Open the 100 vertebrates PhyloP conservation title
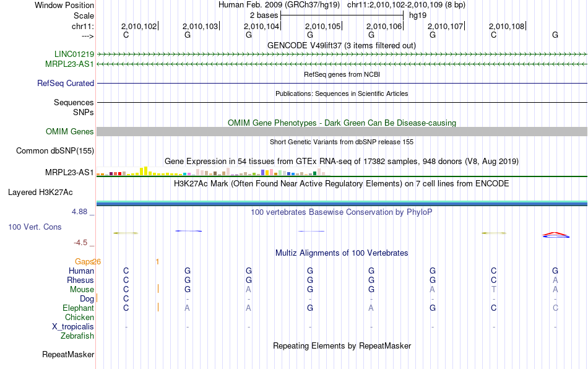The image size is (588, 369). (x=342, y=212)
